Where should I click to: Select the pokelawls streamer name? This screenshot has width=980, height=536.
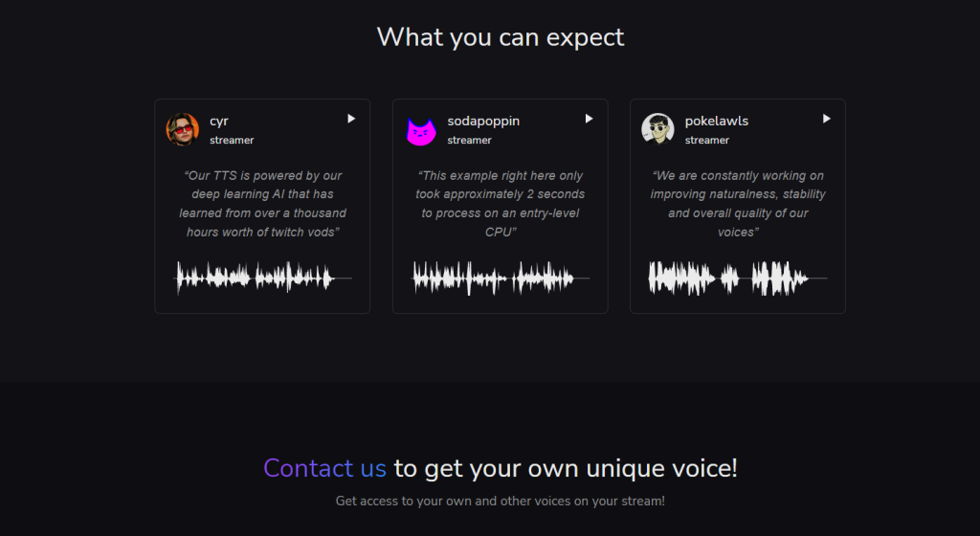[x=717, y=121]
